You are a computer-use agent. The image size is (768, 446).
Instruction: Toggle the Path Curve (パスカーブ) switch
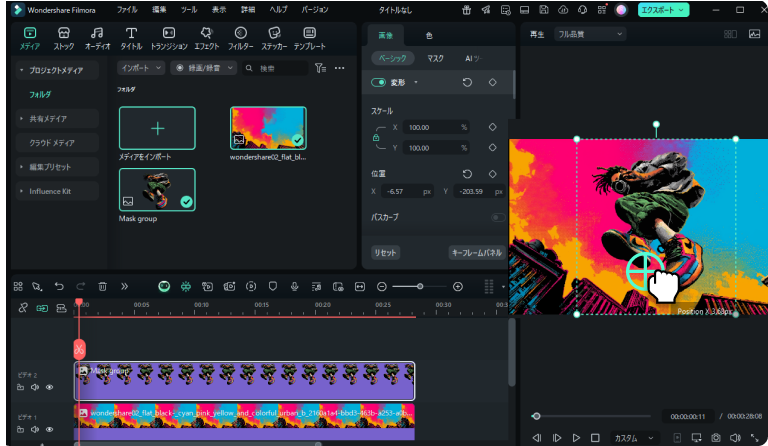click(x=498, y=217)
